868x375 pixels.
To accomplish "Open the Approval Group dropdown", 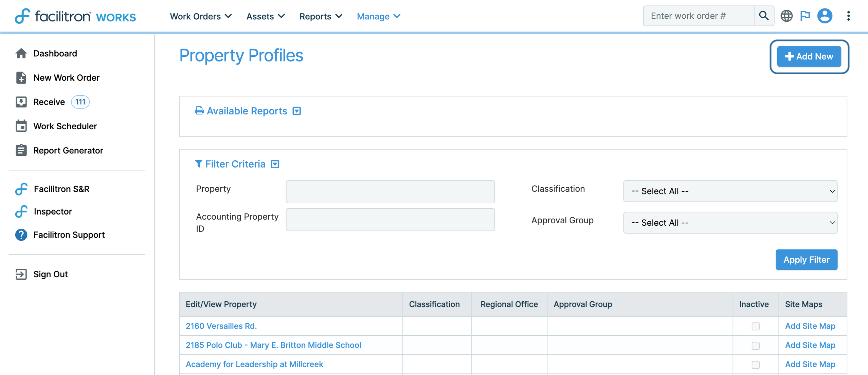I will 730,223.
